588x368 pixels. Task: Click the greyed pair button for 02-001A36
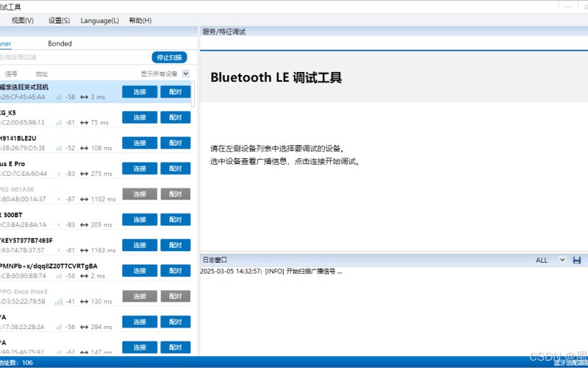pos(176,194)
